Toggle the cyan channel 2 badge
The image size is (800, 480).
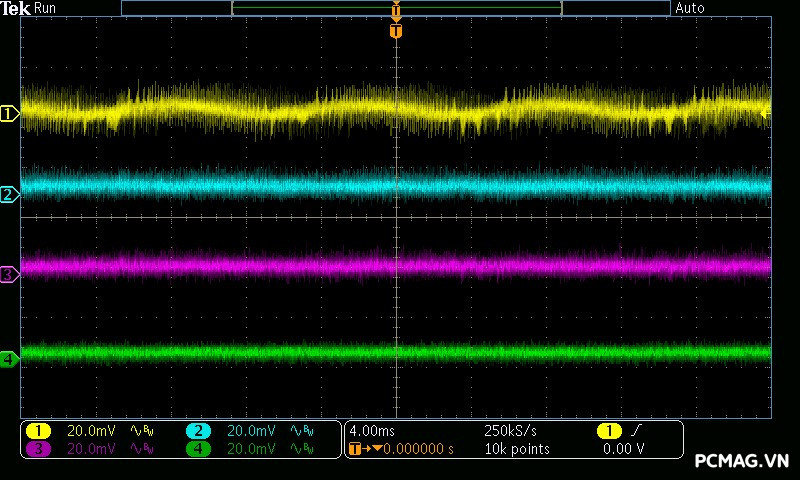[198, 431]
